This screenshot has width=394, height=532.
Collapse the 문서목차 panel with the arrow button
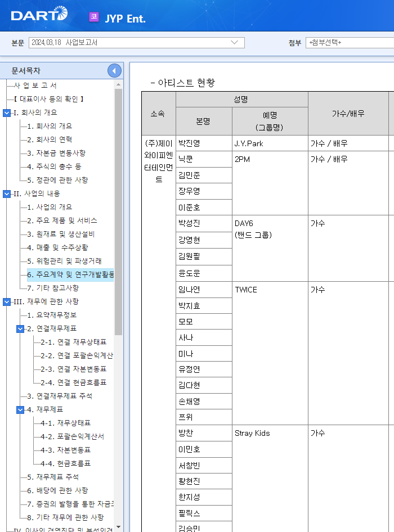114,70
